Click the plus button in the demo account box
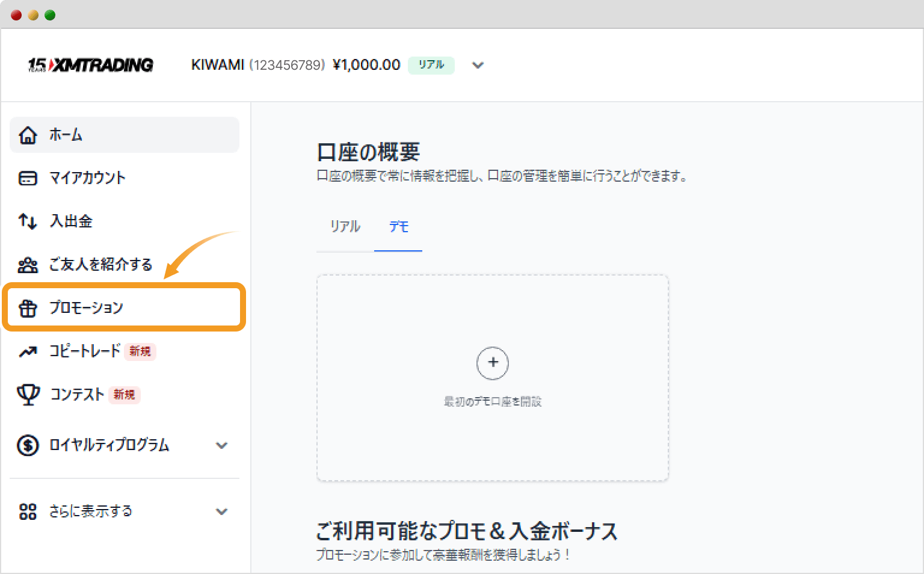The image size is (924, 574). [x=493, y=363]
